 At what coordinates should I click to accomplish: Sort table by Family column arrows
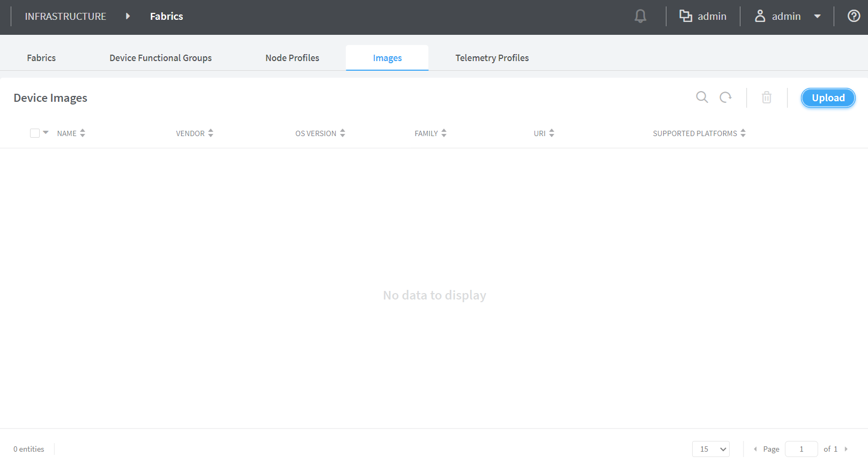click(x=444, y=133)
